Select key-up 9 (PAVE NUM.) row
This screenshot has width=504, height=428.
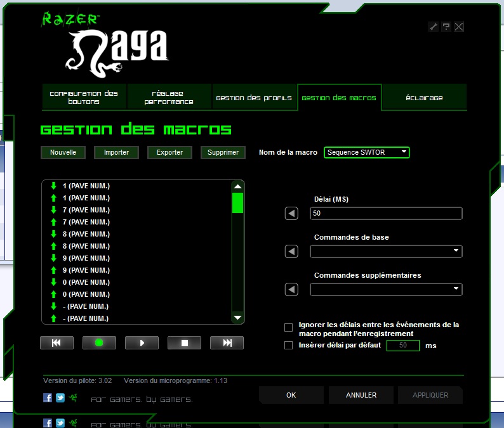(136, 270)
